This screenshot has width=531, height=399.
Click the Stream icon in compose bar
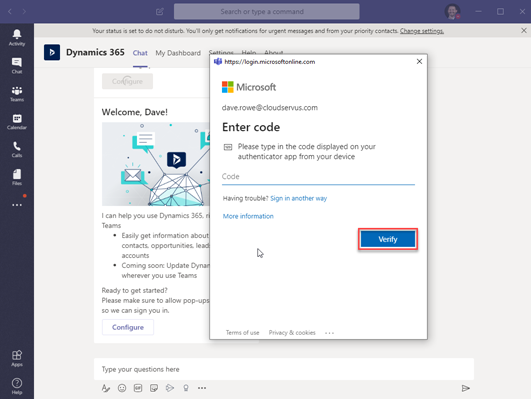coord(170,388)
